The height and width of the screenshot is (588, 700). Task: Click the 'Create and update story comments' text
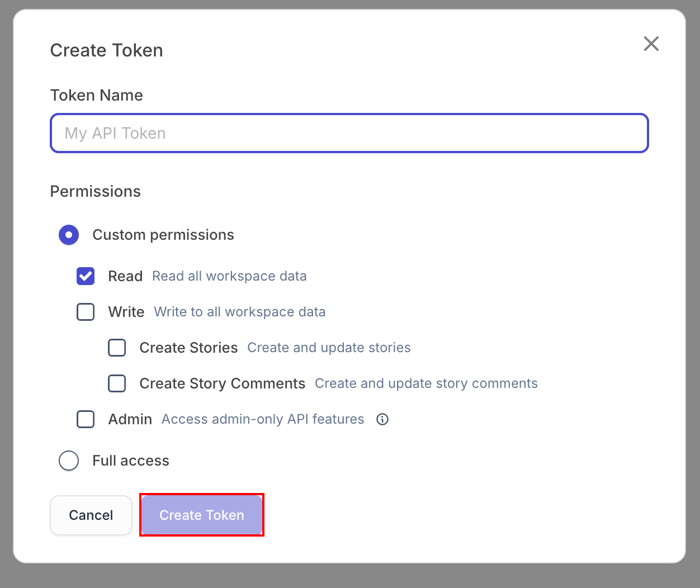click(x=426, y=383)
